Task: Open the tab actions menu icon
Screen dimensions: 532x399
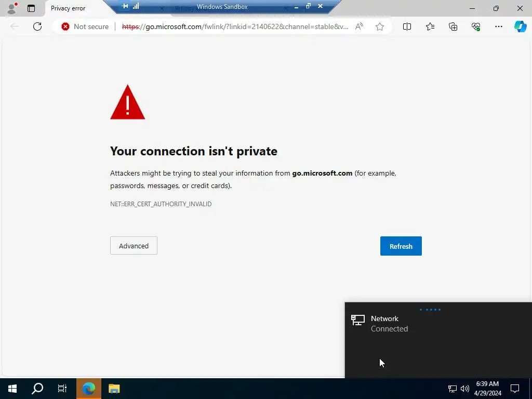Action: [x=31, y=8]
